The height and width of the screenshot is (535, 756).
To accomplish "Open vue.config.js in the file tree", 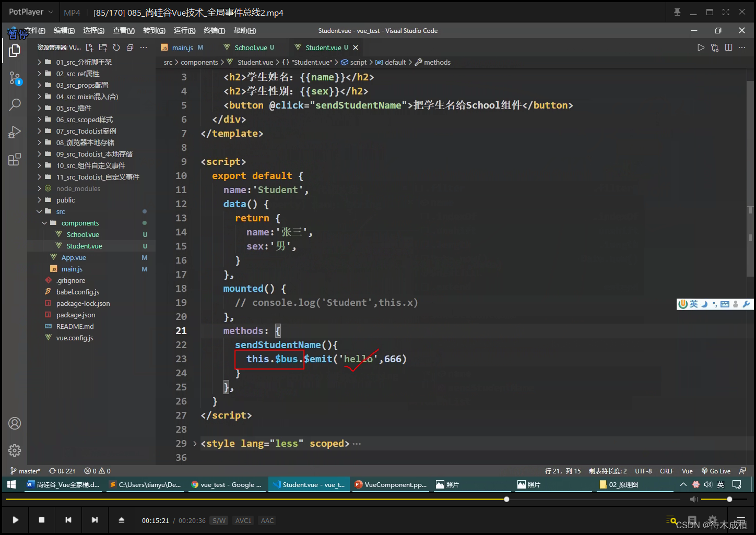I will [x=75, y=338].
